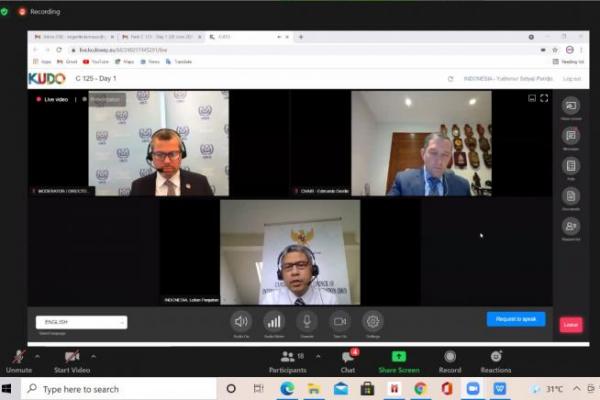
Task: Select the moderator video tile
Action: click(159, 143)
